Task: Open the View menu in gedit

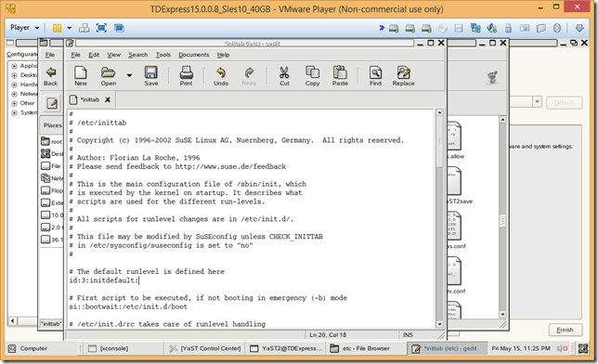Action: [x=113, y=55]
